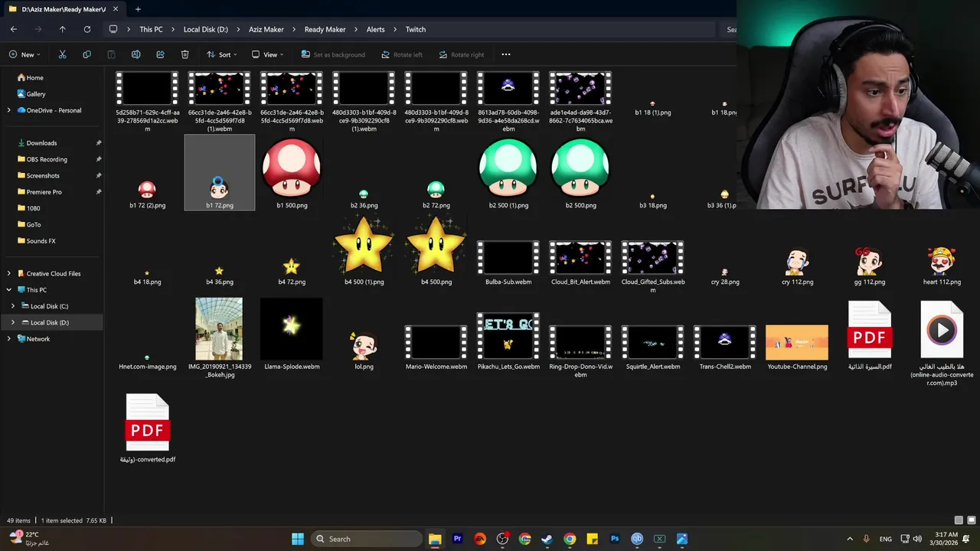Screen dimensions: 980x551
Task: Click Set as background
Action: pyautogui.click(x=333, y=54)
